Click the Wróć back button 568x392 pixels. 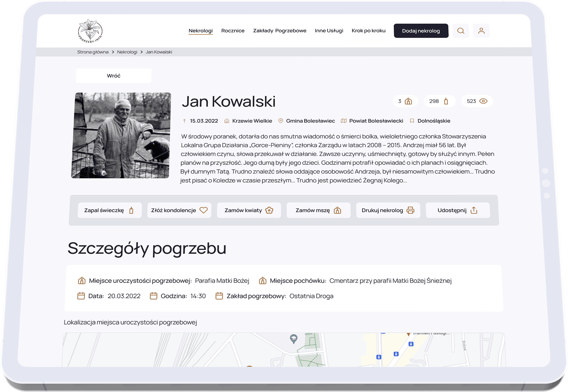[x=114, y=76]
